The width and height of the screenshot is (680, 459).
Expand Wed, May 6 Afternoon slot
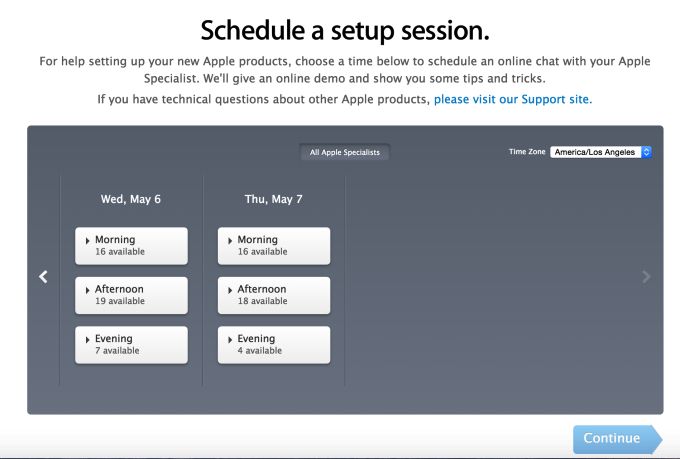(x=131, y=294)
